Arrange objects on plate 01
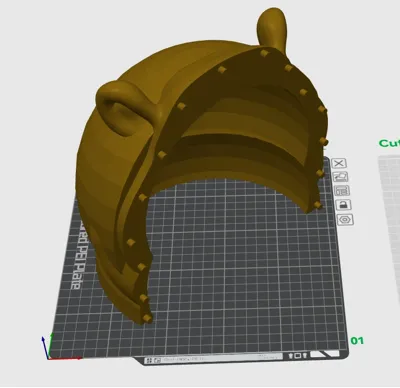400x388 pixels. click(342, 191)
